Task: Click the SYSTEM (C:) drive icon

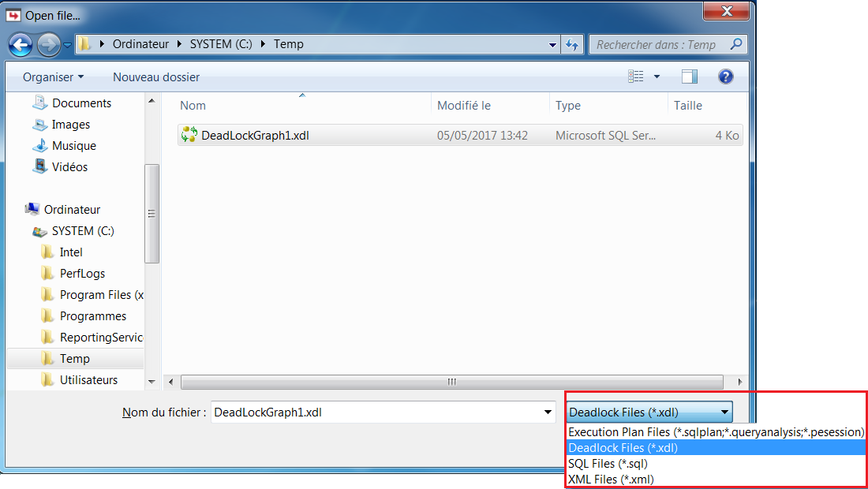Action: 40,231
